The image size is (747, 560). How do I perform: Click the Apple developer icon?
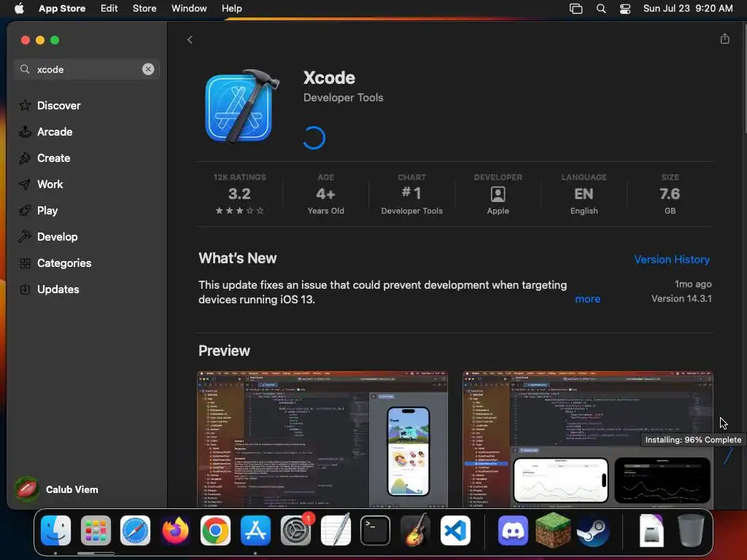pos(498,194)
